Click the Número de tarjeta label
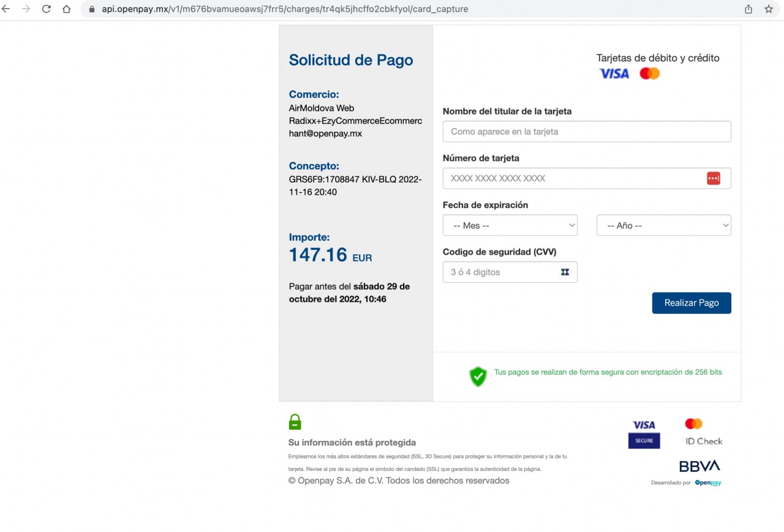784x532 pixels. 481,158
